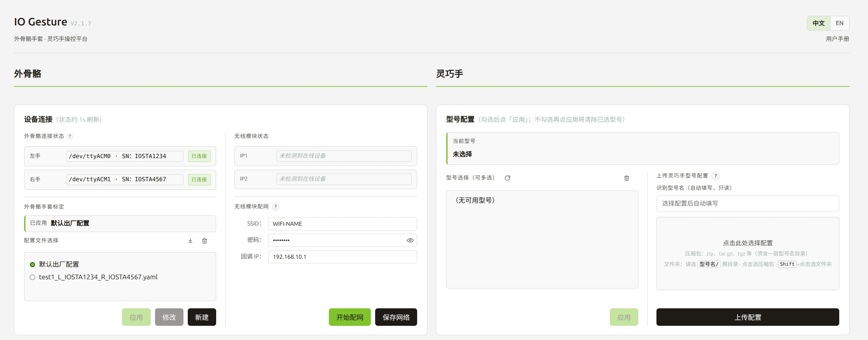The height and width of the screenshot is (340, 868).
Task: Click the 修改 button
Action: point(169,317)
